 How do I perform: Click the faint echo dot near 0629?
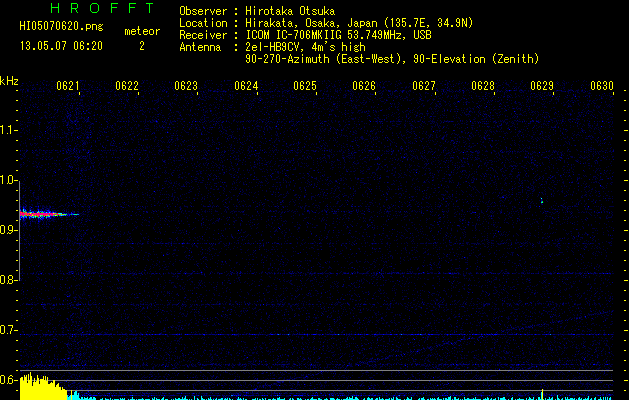[x=542, y=200]
